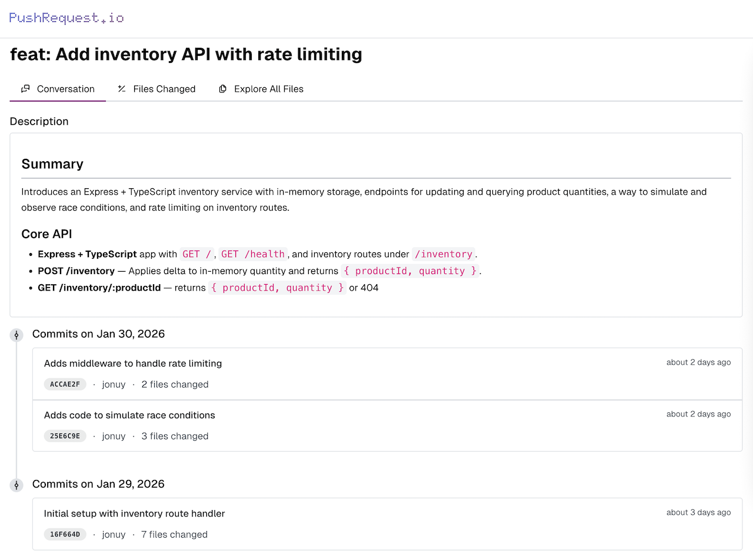The image size is (753, 560).
Task: Click the Jan 29 commit timeline marker
Action: (x=16, y=485)
